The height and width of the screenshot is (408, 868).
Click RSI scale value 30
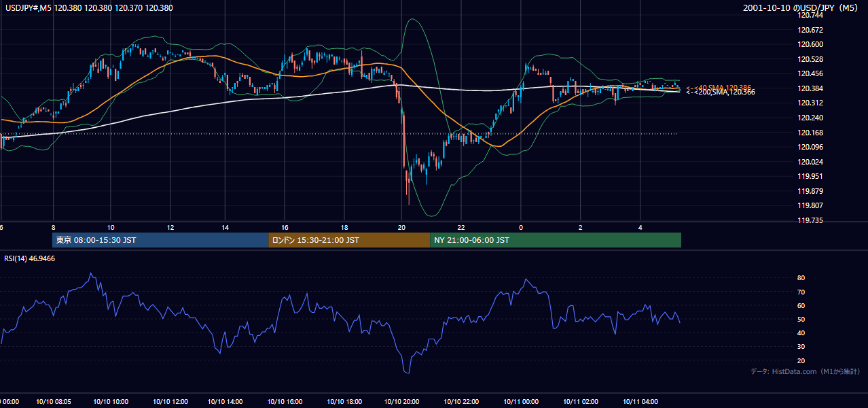(x=801, y=347)
